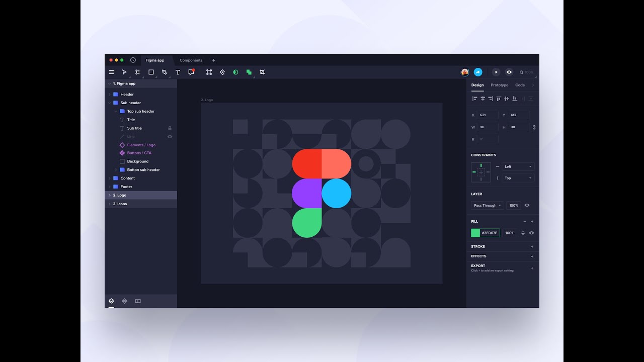The width and height of the screenshot is (644, 362).
Task: Open the Design tab
Action: (x=477, y=85)
